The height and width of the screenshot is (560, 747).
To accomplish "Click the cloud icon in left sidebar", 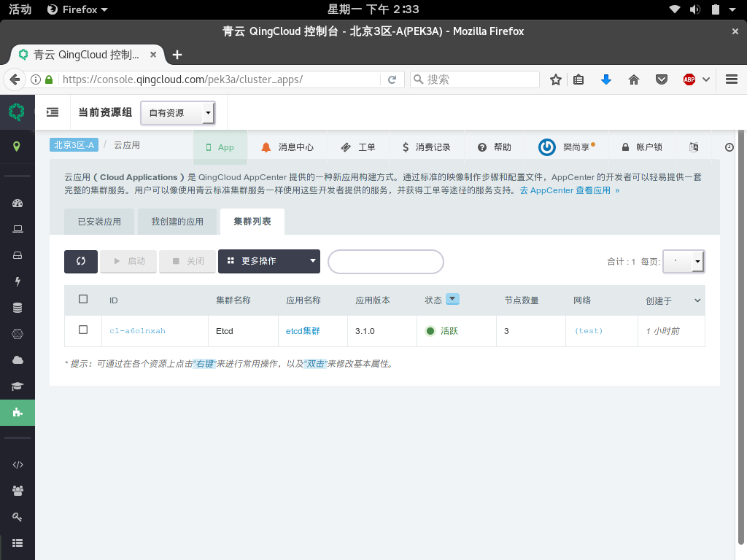I will tap(17, 359).
